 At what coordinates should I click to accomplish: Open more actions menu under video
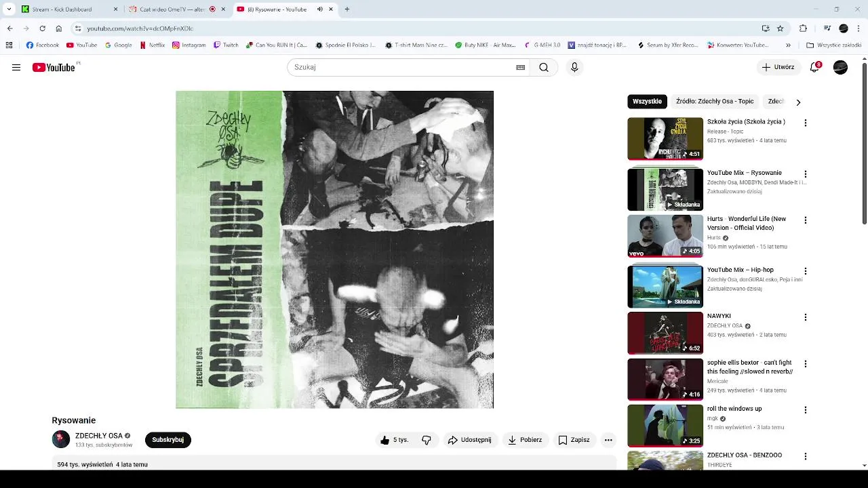608,440
